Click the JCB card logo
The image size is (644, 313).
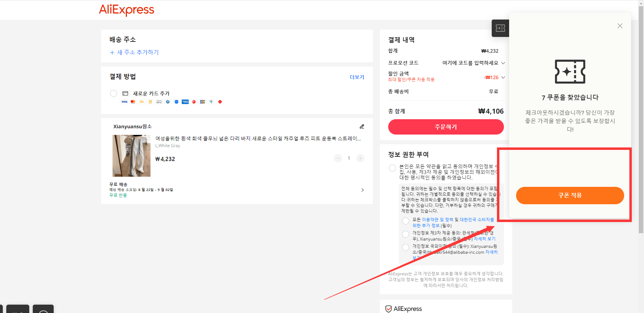pyautogui.click(x=202, y=102)
